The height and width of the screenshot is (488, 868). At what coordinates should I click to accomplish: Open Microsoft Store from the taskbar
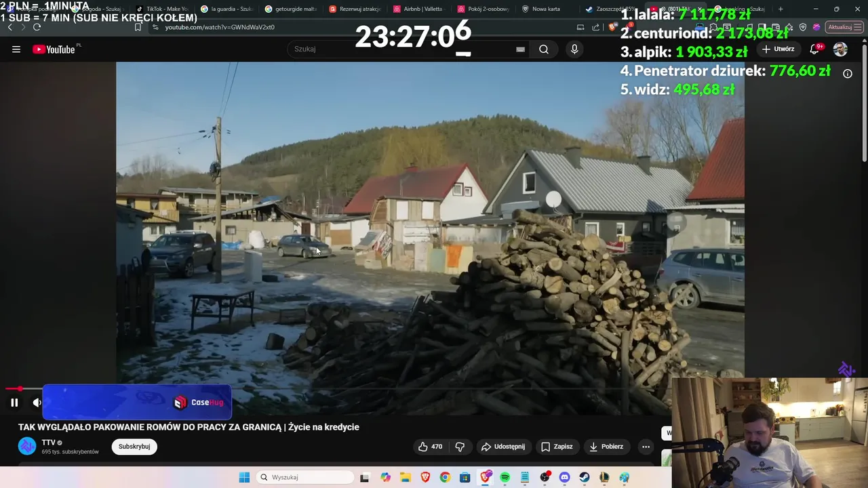coord(465,478)
